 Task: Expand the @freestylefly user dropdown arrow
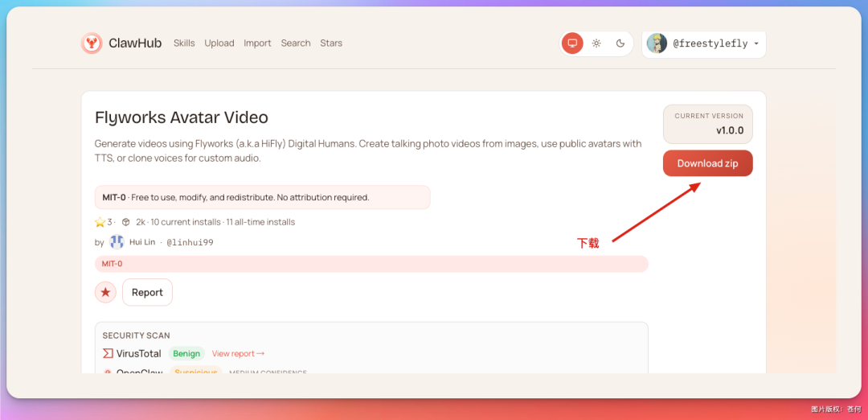(756, 43)
